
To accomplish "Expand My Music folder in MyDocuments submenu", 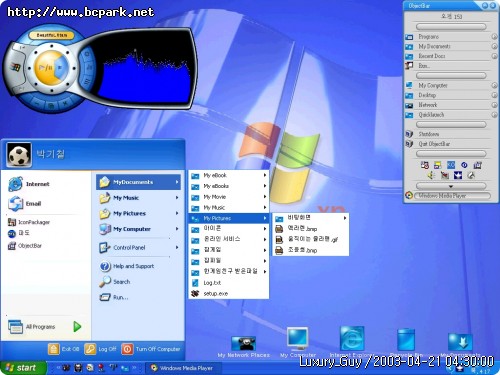I will 229,207.
